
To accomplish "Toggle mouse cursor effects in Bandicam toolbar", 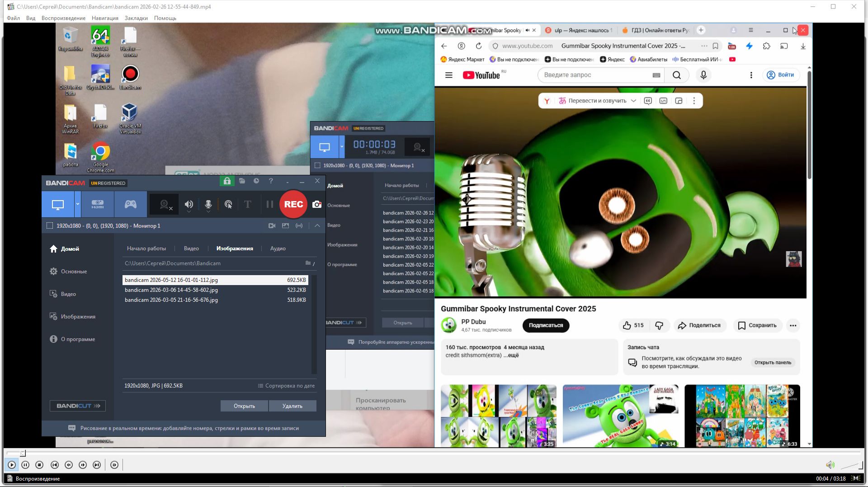I will [228, 205].
